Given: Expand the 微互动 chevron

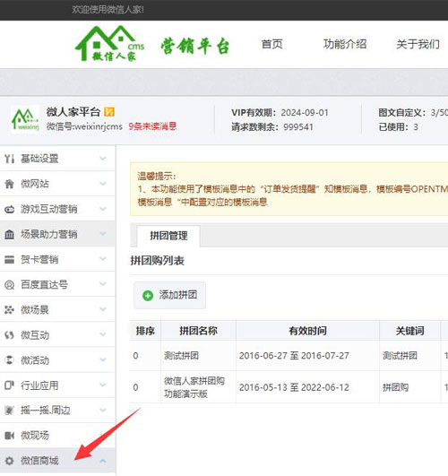Looking at the screenshot, I should pyautogui.click(x=103, y=334).
